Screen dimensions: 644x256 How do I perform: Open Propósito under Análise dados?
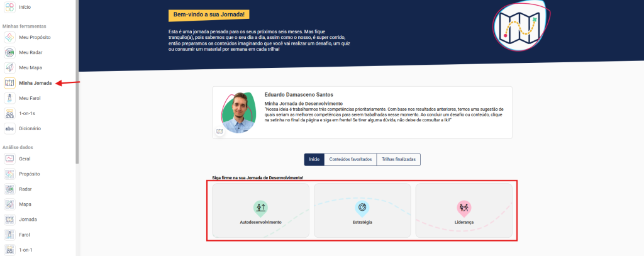(9, 174)
